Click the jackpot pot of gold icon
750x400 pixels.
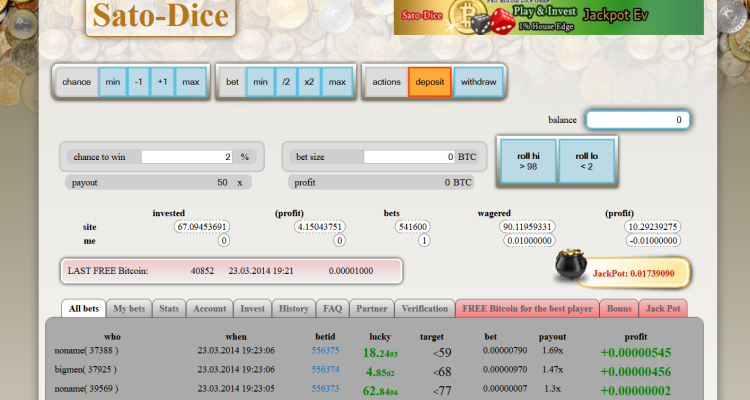(x=570, y=265)
